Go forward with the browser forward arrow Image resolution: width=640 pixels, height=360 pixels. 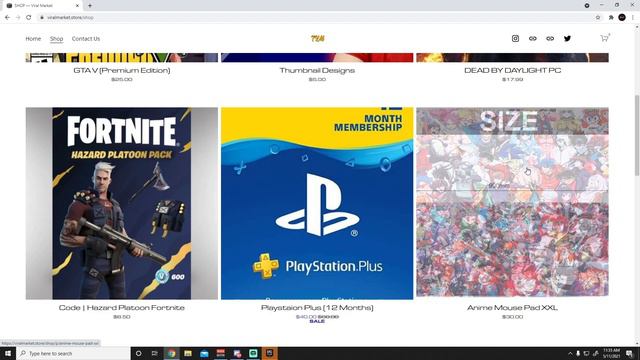pos(18,17)
